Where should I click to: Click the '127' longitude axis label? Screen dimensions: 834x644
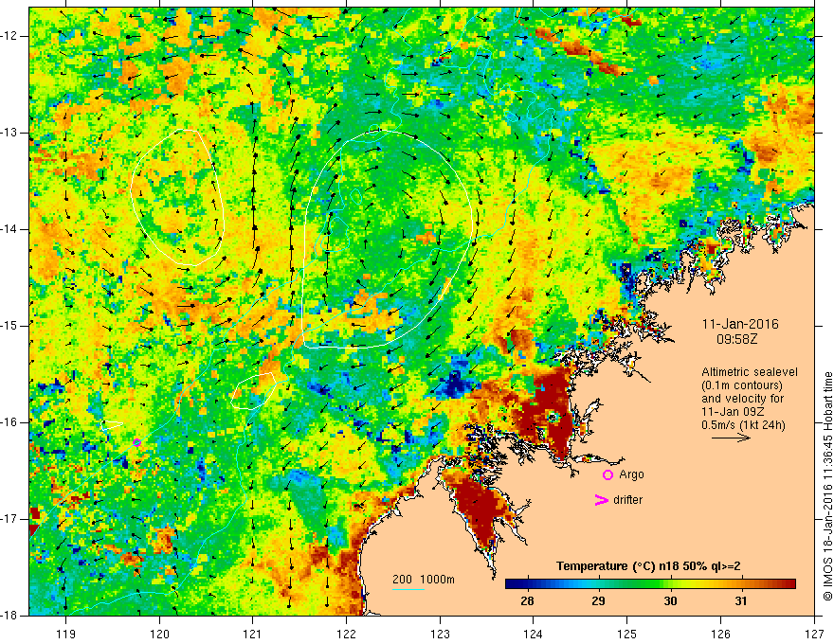[814, 634]
